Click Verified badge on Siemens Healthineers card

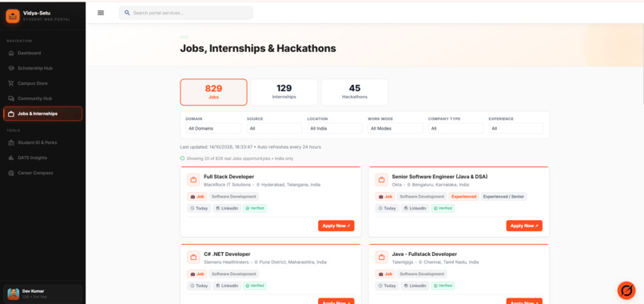click(x=255, y=286)
